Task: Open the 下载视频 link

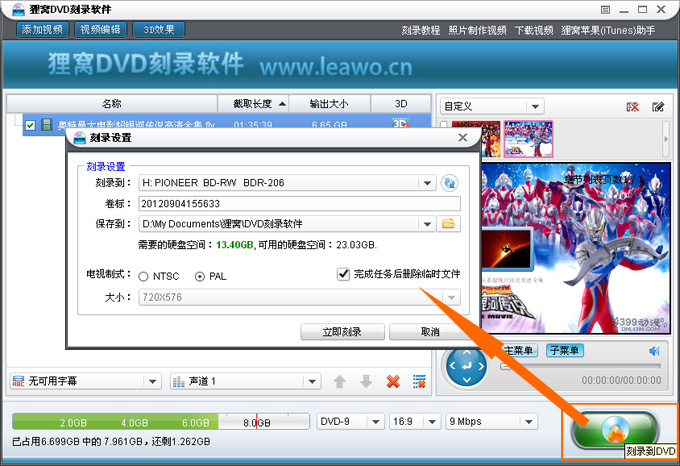Action: coord(534,30)
